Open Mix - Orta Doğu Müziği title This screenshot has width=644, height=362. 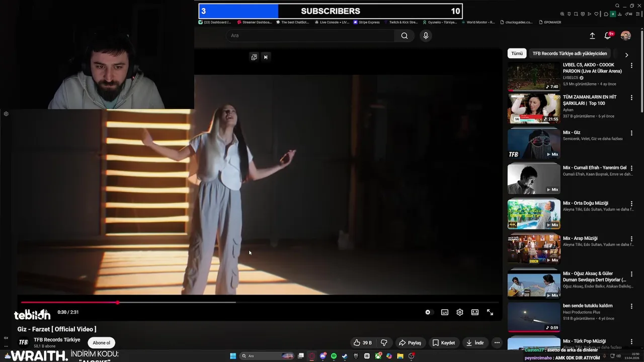coord(586,203)
